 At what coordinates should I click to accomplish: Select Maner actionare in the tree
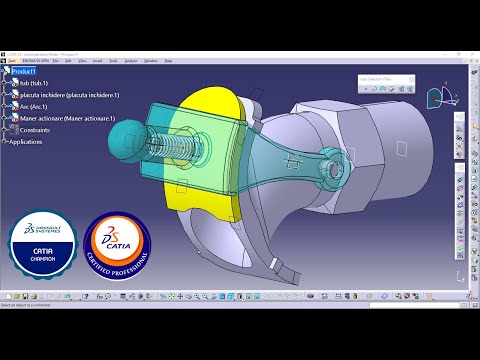tap(67, 118)
